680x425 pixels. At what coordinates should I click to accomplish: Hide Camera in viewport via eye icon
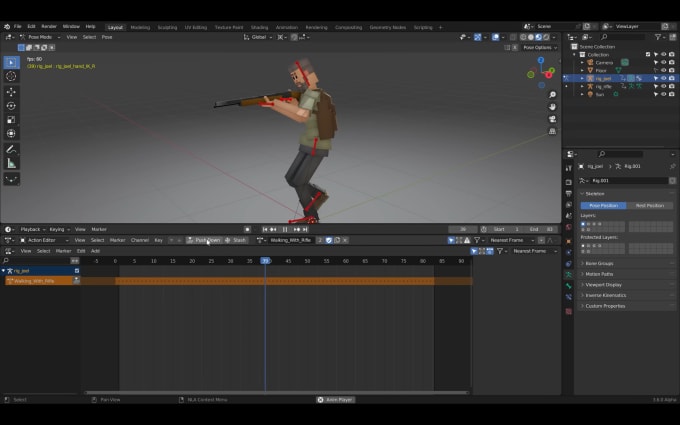click(x=664, y=62)
